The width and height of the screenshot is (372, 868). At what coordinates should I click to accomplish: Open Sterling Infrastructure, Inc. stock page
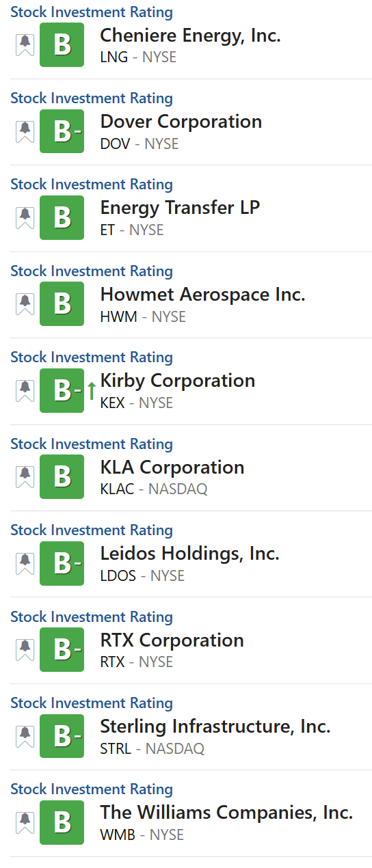(215, 727)
